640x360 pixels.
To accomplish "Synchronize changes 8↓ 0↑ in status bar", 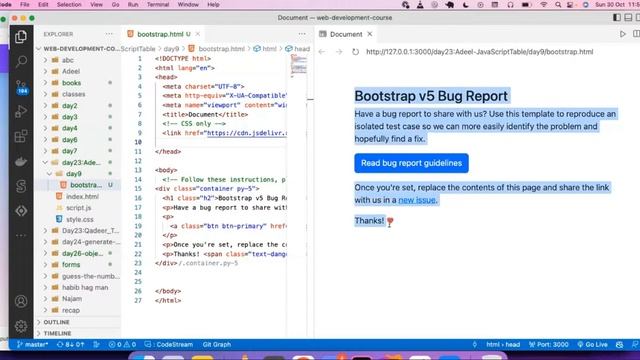I will pyautogui.click(x=70, y=344).
